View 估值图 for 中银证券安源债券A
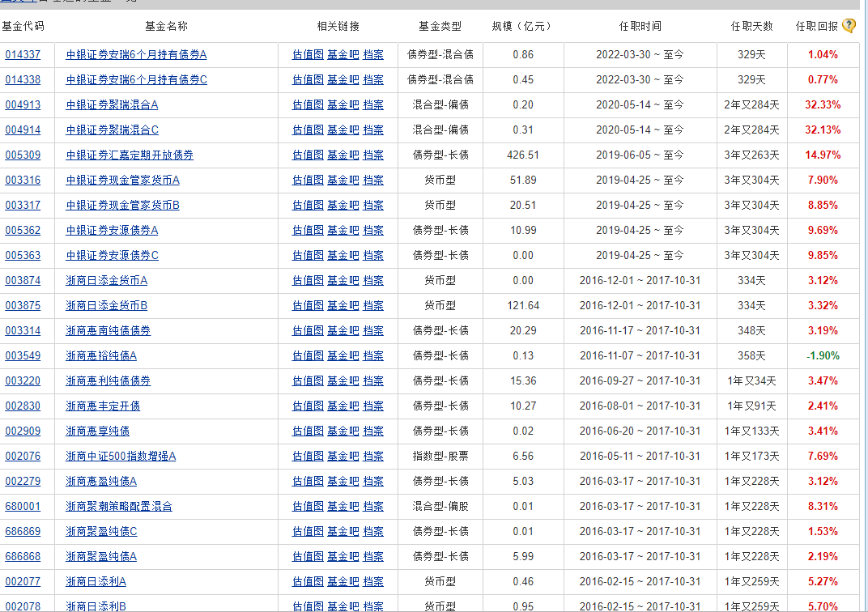Screen dimensions: 868x612 click(x=308, y=231)
